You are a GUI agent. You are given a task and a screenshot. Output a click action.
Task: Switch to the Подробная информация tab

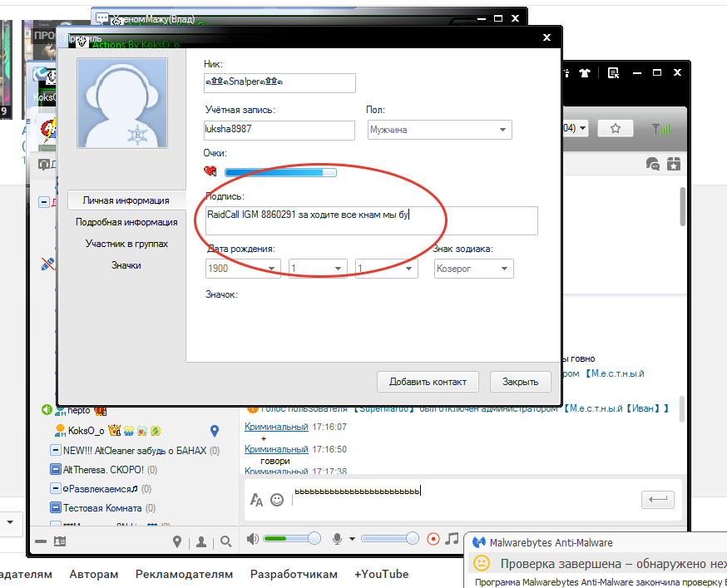point(126,222)
